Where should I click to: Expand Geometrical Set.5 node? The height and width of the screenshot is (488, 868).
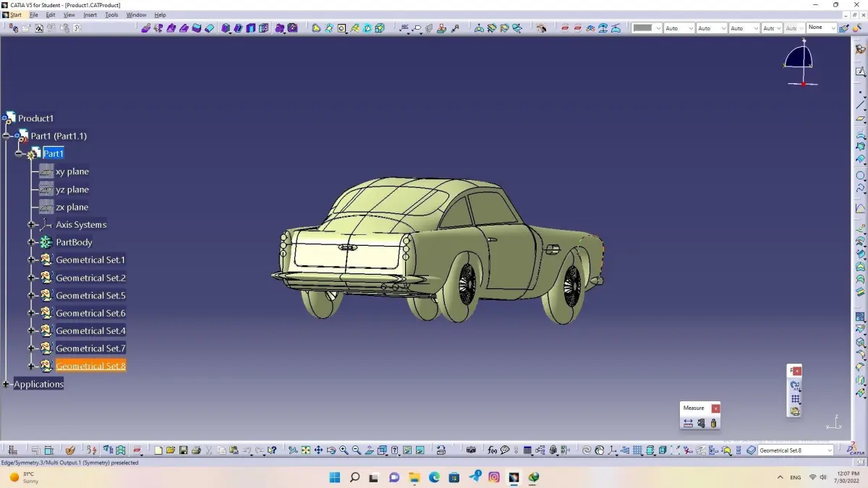[31, 295]
